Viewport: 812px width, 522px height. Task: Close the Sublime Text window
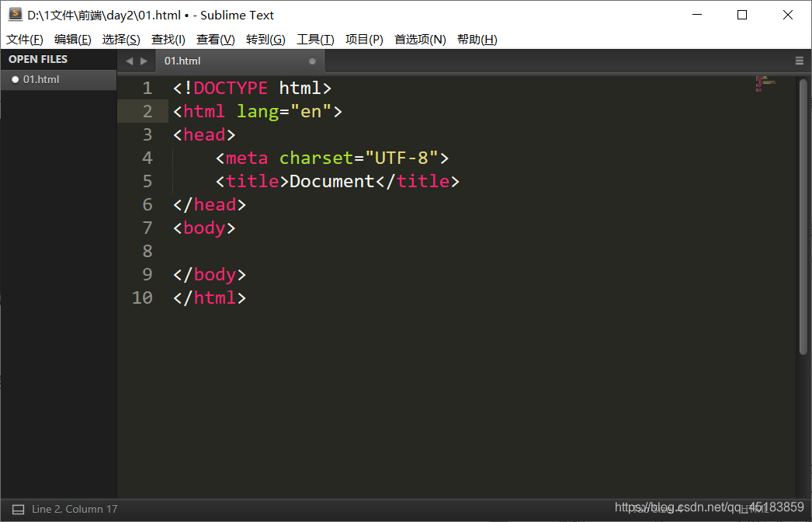click(788, 15)
